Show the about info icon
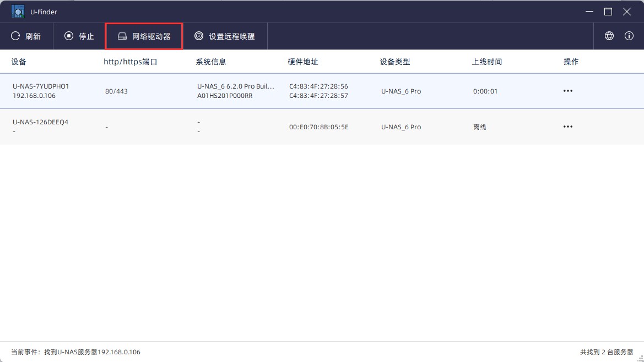Image resolution: width=644 pixels, height=362 pixels. point(629,36)
